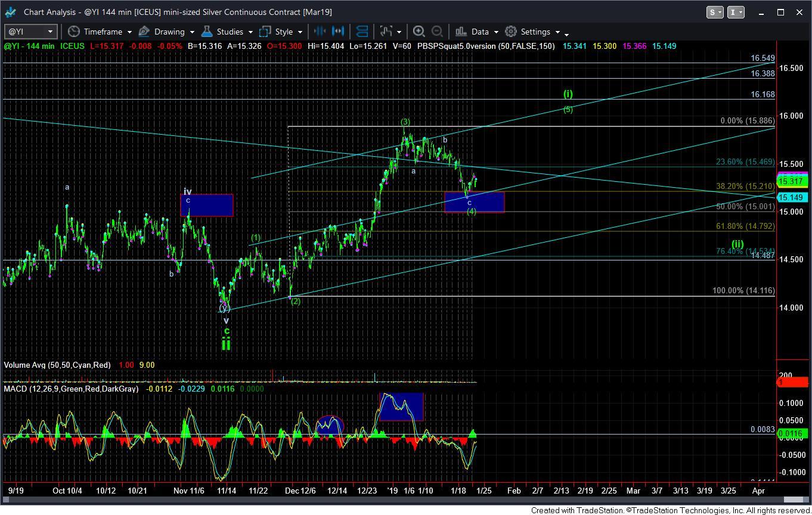Click the 0.00% (15.886) retracement label
Screen dimensions: 812x515
tap(748, 120)
